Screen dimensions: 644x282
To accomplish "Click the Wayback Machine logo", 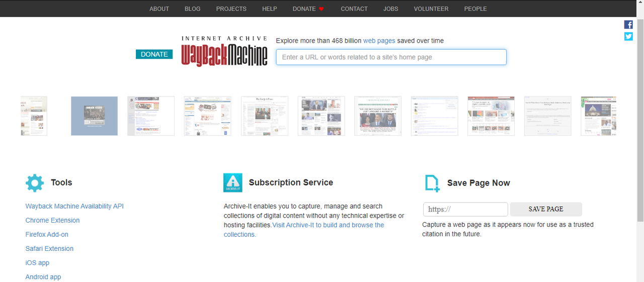I will pos(224,51).
